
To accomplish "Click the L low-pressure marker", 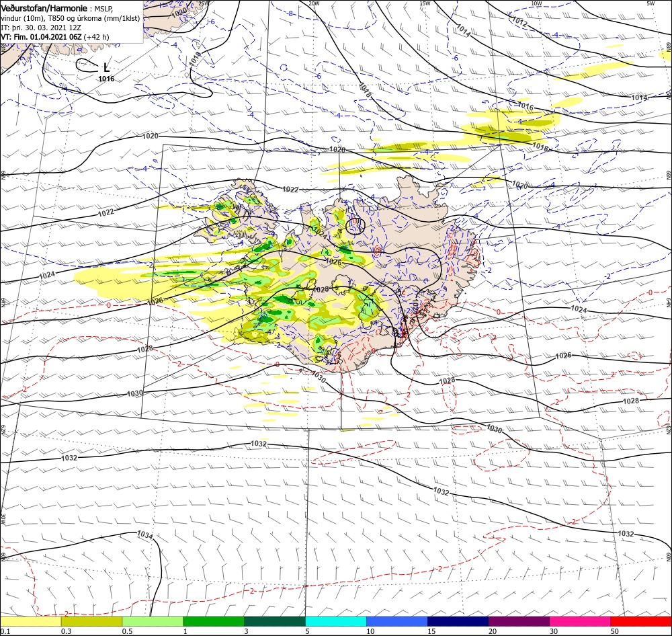I will click(106, 67).
